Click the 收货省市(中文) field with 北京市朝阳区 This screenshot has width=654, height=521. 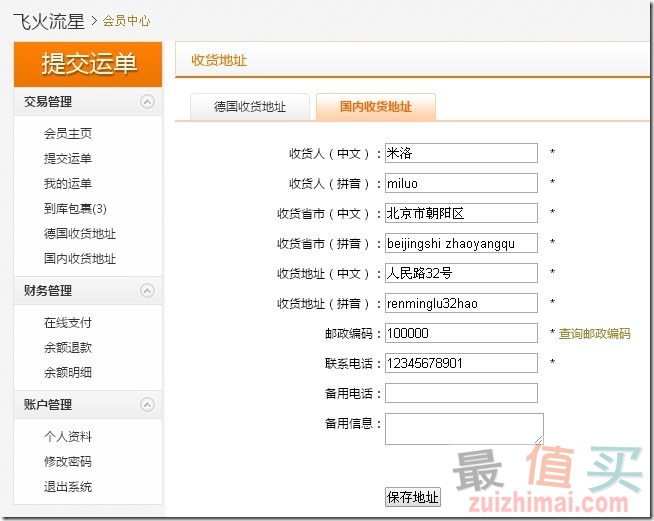coord(461,213)
